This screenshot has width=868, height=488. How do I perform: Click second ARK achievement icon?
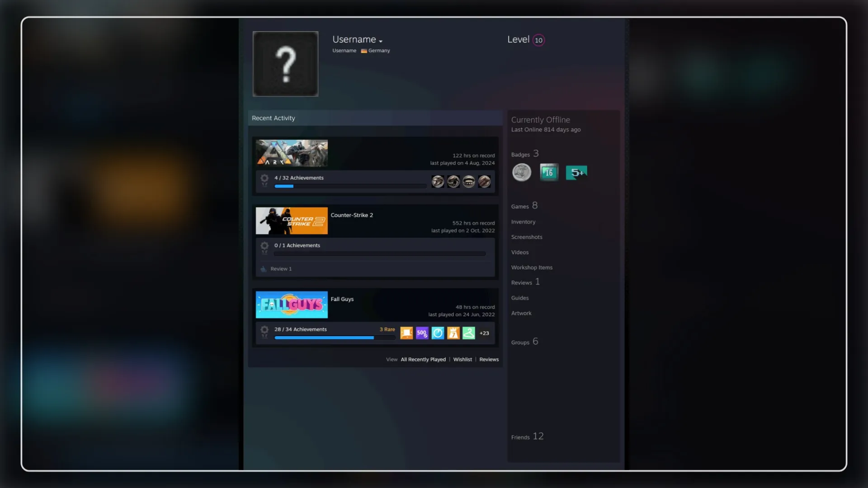click(x=453, y=182)
